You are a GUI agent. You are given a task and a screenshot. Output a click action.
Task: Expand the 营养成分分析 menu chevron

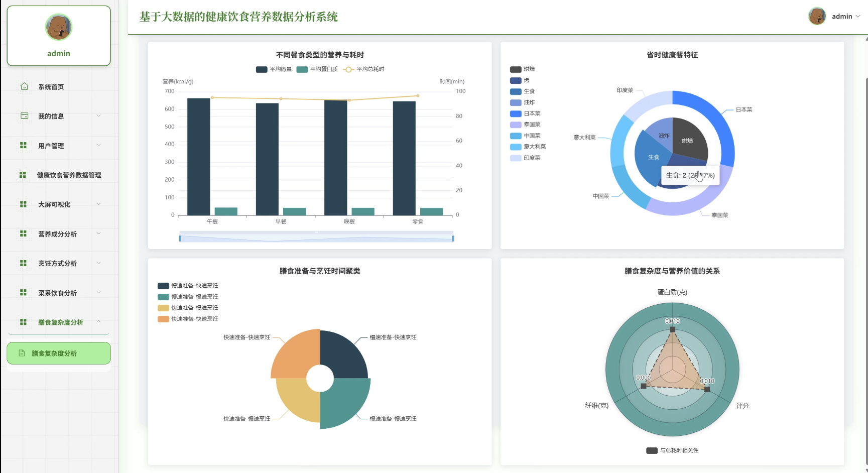98,233
